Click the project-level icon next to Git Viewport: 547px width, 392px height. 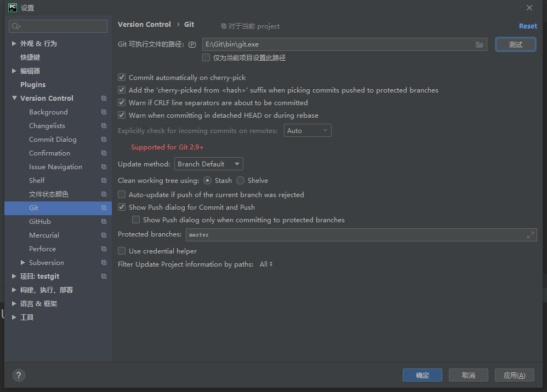(x=104, y=207)
